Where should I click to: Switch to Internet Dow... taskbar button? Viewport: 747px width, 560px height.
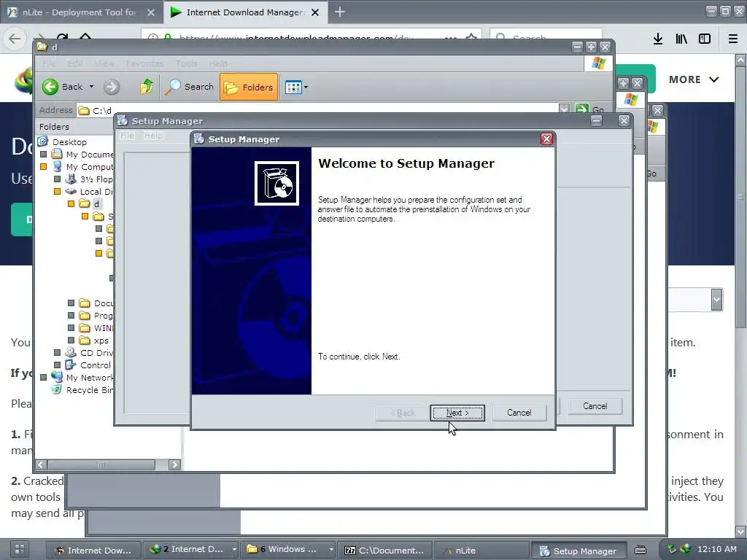click(x=94, y=550)
